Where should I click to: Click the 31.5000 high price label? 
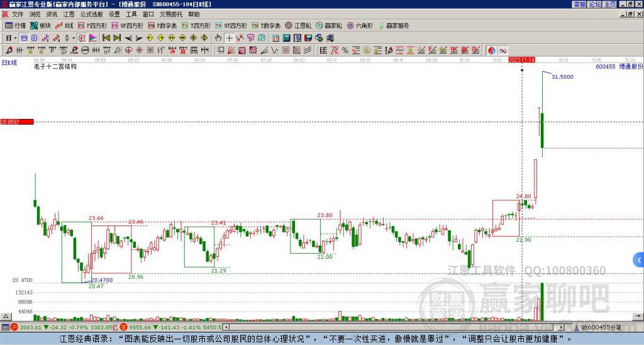tap(562, 76)
